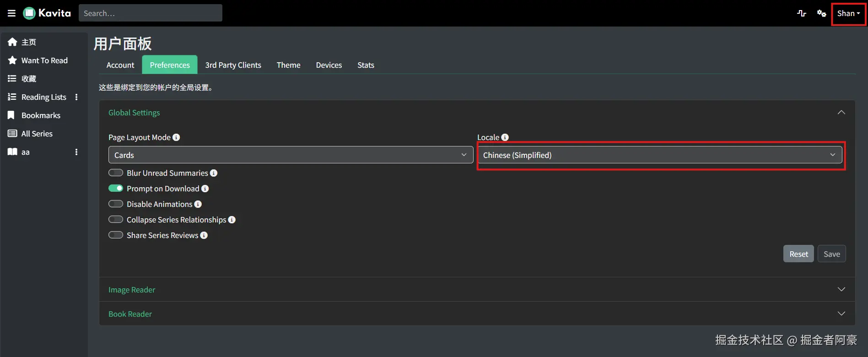868x357 pixels.
Task: Open Bookmarks sidebar link
Action: [41, 115]
